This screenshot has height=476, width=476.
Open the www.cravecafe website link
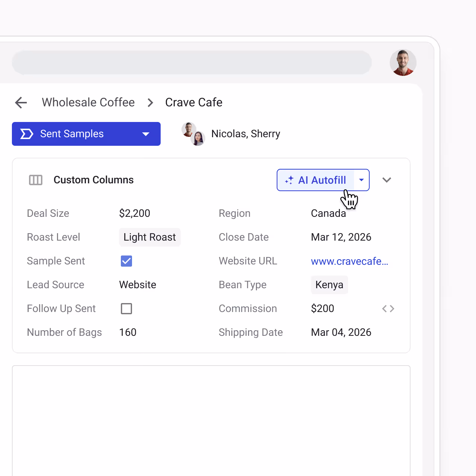click(x=349, y=261)
